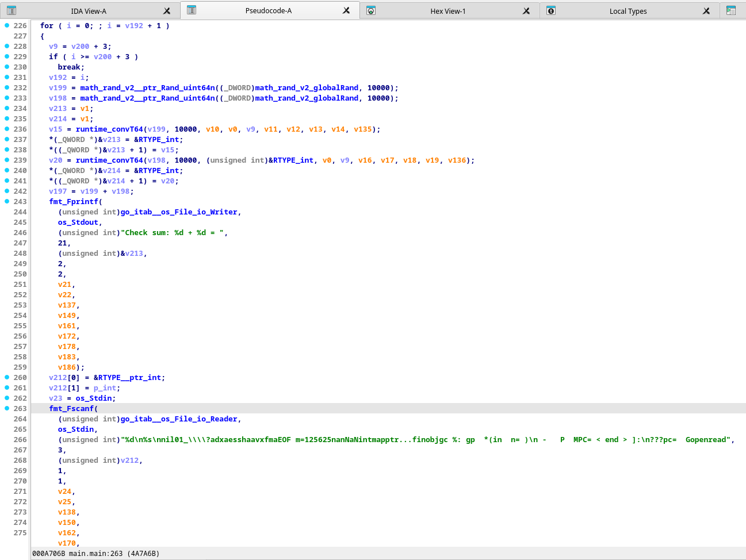Click the Hex View-1 tab icon
746x560 pixels.
[x=371, y=11]
